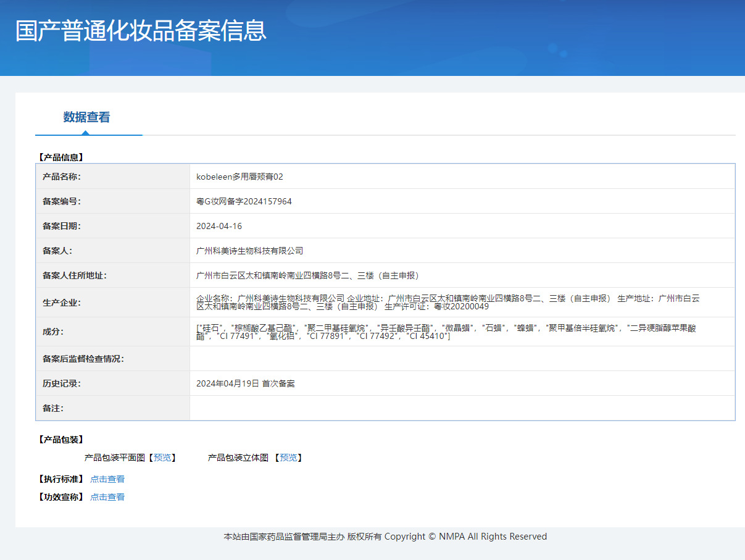
Task: Select the date value 2024-04-16
Action: [219, 226]
